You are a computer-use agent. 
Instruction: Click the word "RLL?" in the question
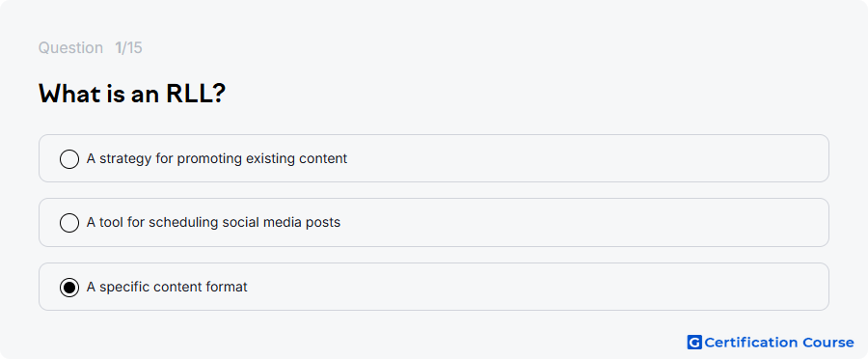click(x=196, y=94)
